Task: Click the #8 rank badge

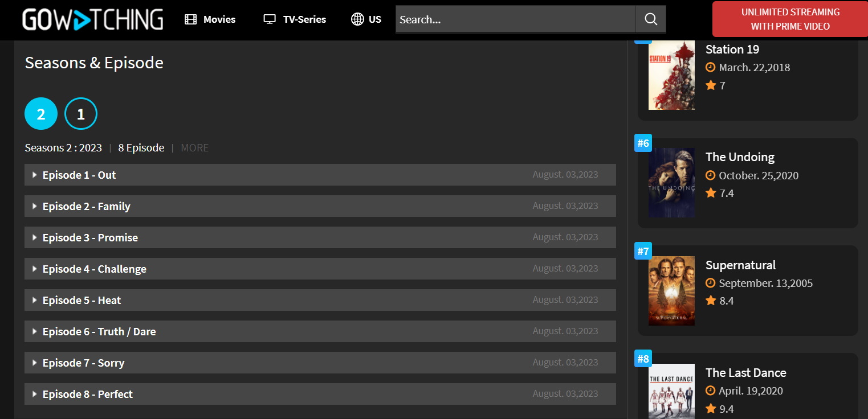Action: pyautogui.click(x=643, y=359)
